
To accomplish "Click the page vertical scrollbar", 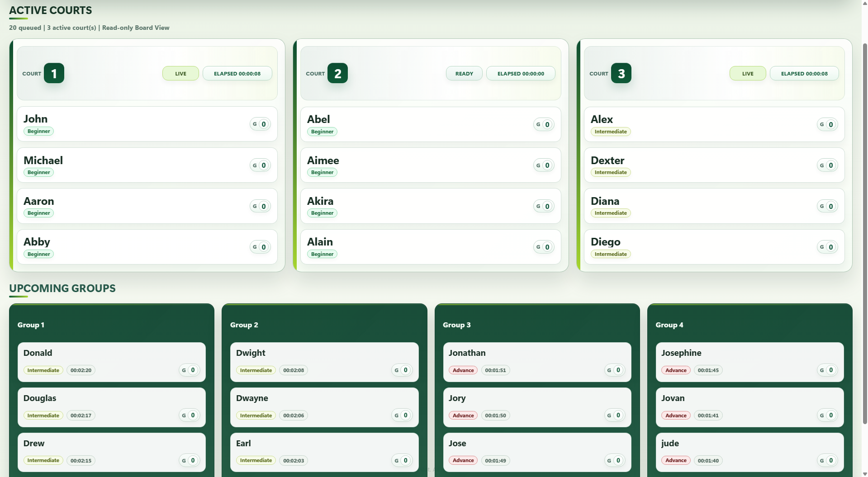I will [x=865, y=234].
